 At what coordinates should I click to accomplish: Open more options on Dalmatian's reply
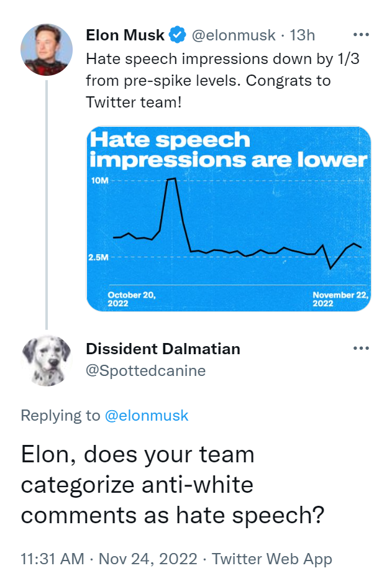361,348
